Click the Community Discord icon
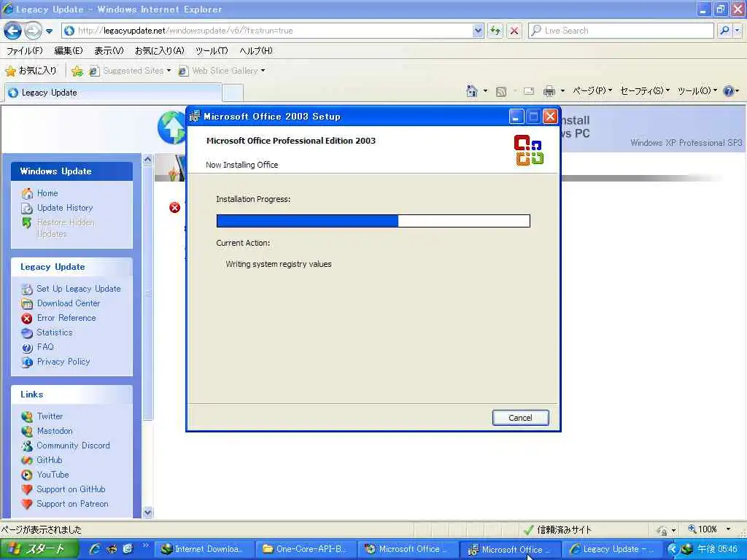The width and height of the screenshot is (747, 560). click(27, 446)
